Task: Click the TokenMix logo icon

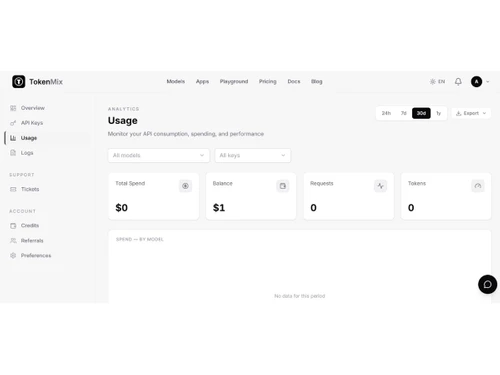Action: click(x=19, y=82)
